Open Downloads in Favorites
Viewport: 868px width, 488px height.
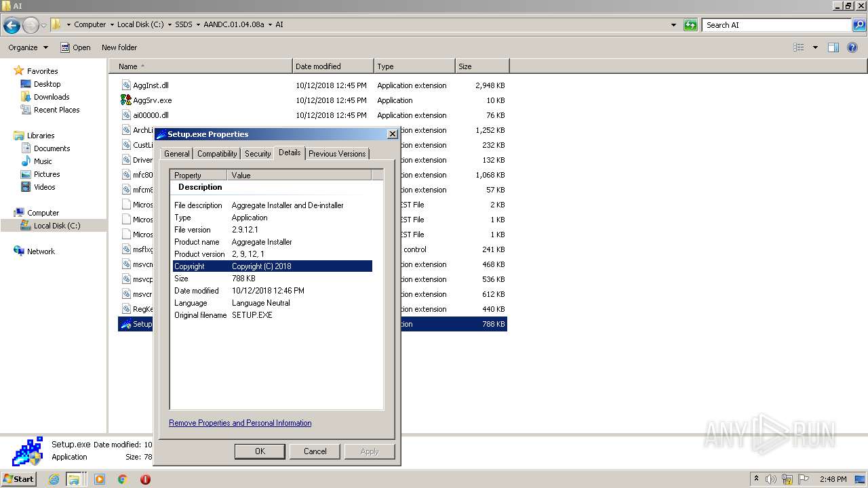click(x=52, y=97)
